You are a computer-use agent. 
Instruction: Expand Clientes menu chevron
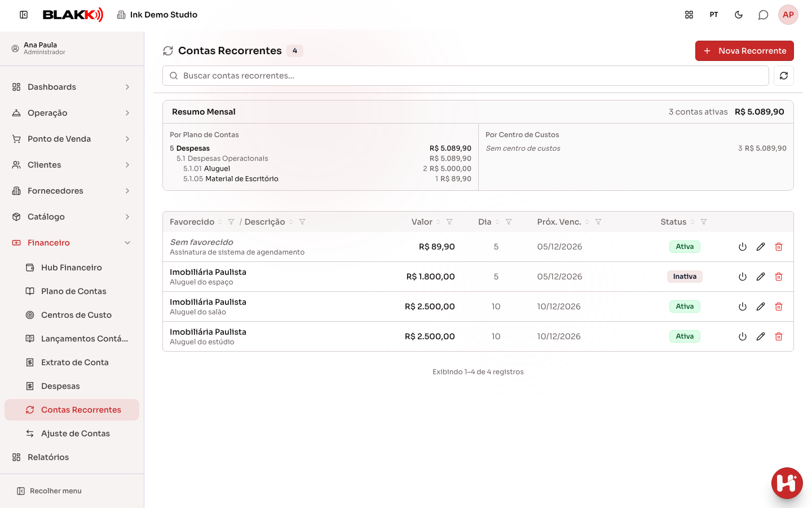pyautogui.click(x=127, y=165)
